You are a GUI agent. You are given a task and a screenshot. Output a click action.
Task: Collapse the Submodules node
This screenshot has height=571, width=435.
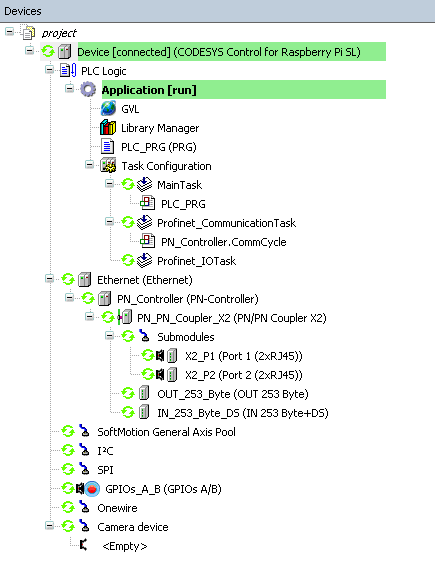[x=109, y=336]
